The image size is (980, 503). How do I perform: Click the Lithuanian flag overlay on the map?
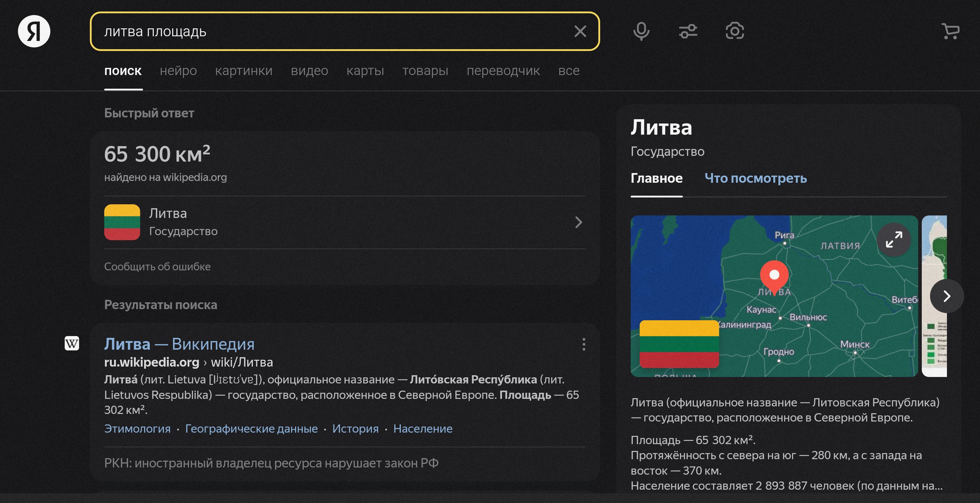coord(679,344)
